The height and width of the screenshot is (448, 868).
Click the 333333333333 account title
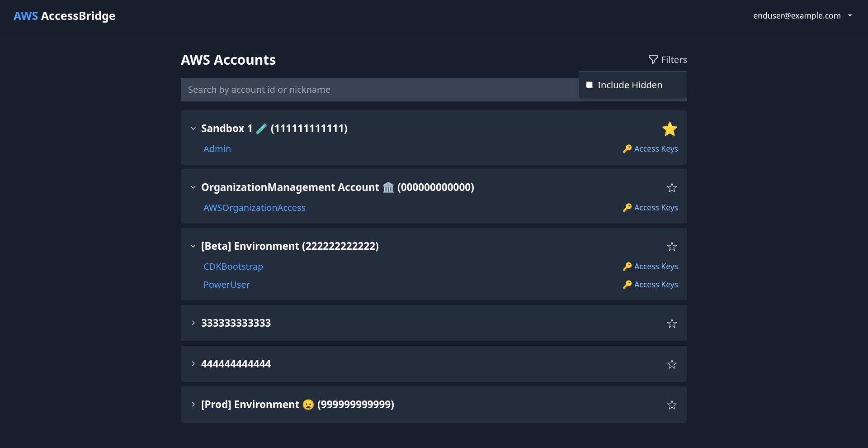pyautogui.click(x=236, y=323)
